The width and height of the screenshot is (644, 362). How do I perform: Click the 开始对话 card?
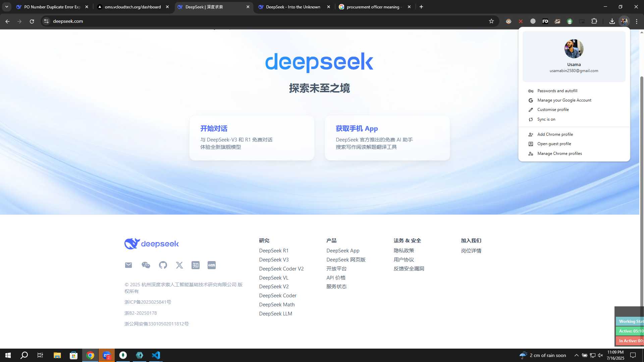coord(252,138)
